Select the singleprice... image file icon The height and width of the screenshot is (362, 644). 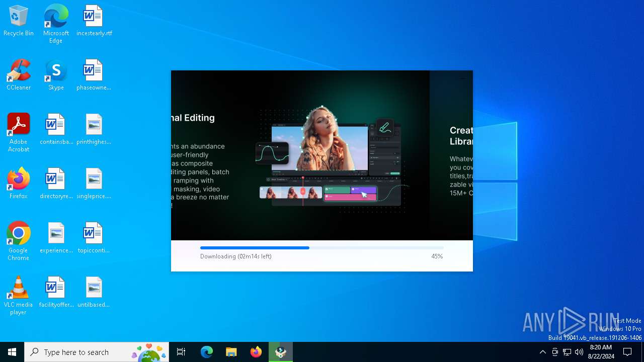(94, 184)
